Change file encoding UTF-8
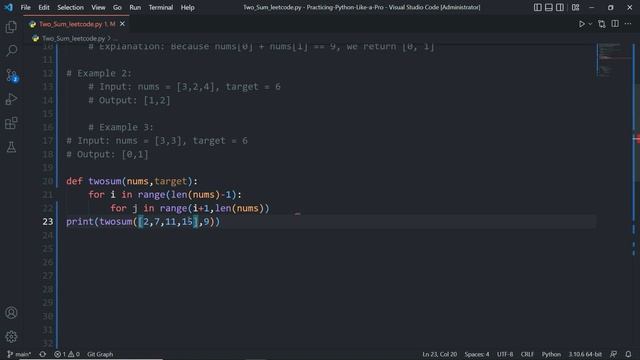Image resolution: width=640 pixels, height=360 pixels. (x=505, y=354)
